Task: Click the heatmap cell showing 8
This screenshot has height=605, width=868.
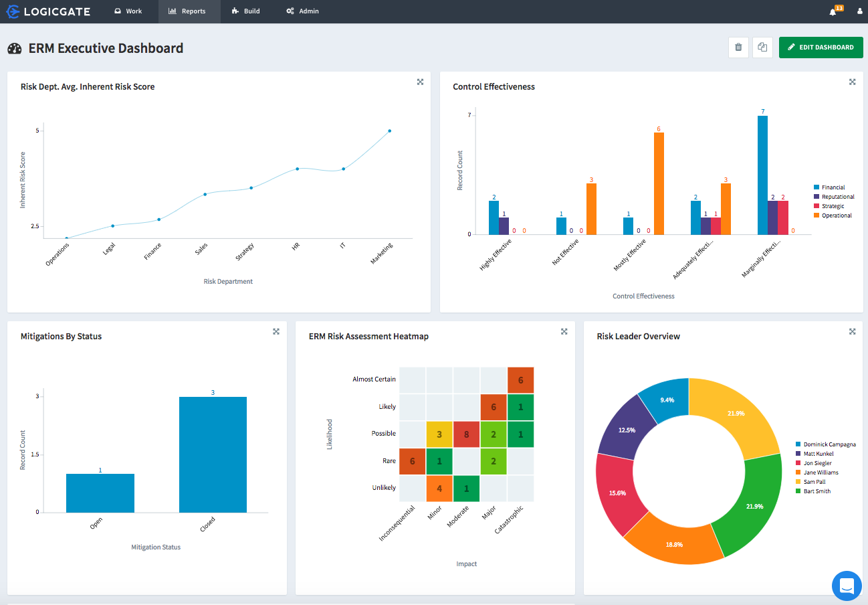Action: pos(466,434)
